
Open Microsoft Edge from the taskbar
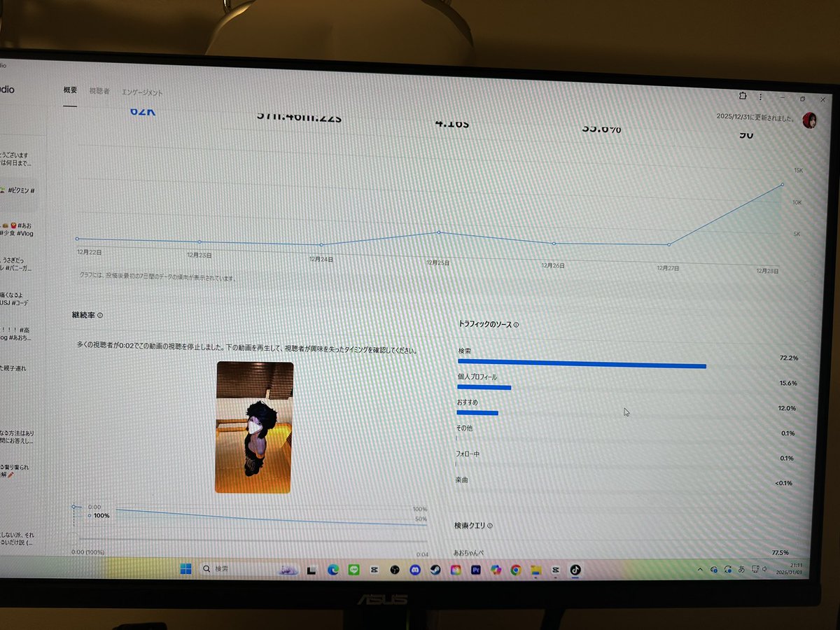(333, 570)
